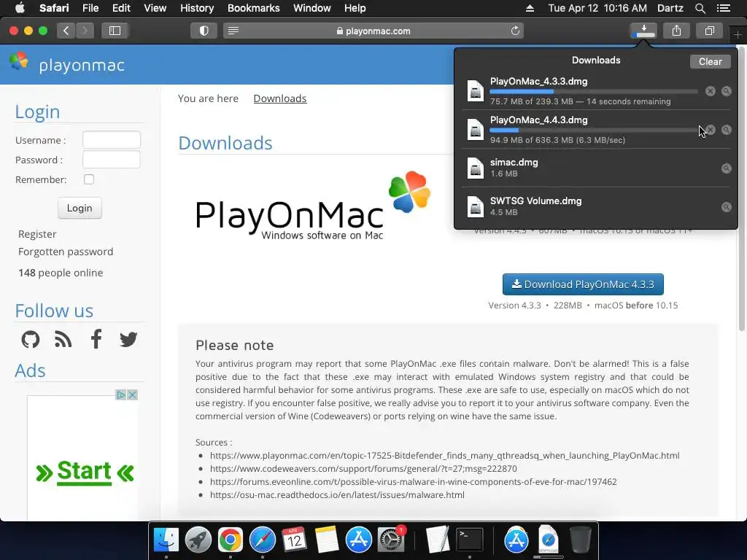Open the Bookmarks menu
The width and height of the screenshot is (747, 560).
(x=253, y=8)
